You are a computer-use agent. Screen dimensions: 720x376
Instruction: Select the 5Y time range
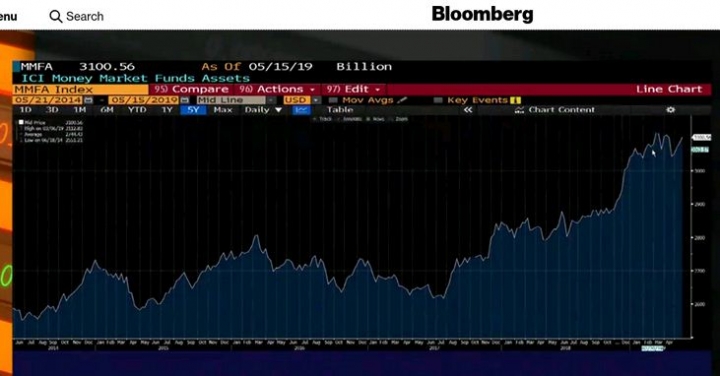193,110
